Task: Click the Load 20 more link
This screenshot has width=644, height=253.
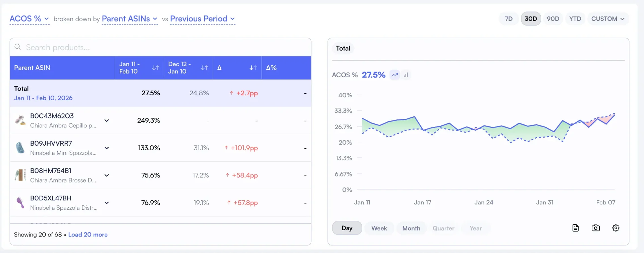Action: click(x=88, y=235)
